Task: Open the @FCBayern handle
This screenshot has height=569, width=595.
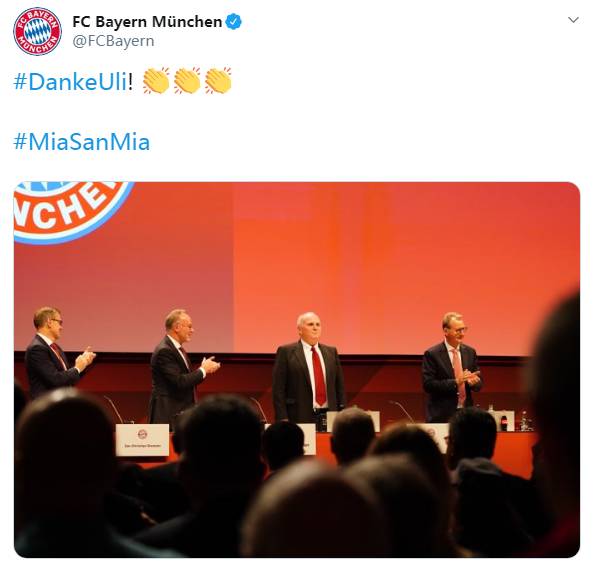Action: (113, 41)
